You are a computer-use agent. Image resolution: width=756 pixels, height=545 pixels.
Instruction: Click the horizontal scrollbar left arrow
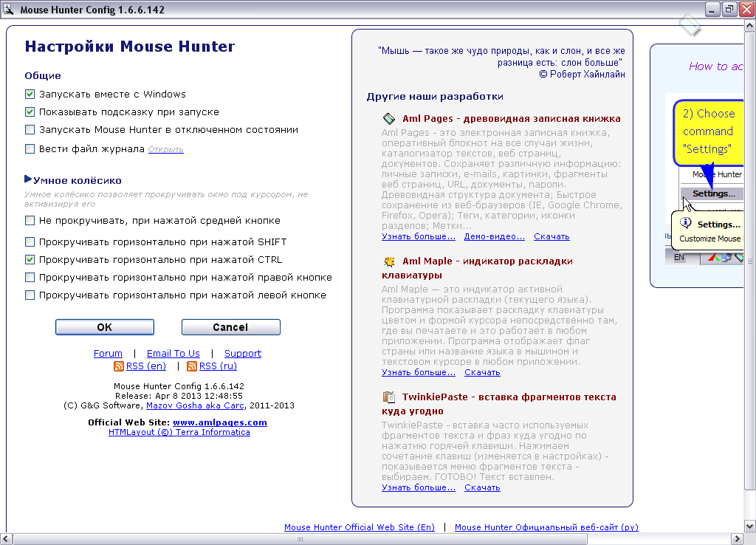click(6, 539)
